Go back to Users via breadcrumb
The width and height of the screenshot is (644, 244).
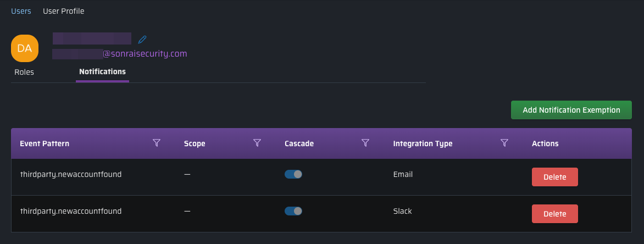21,11
